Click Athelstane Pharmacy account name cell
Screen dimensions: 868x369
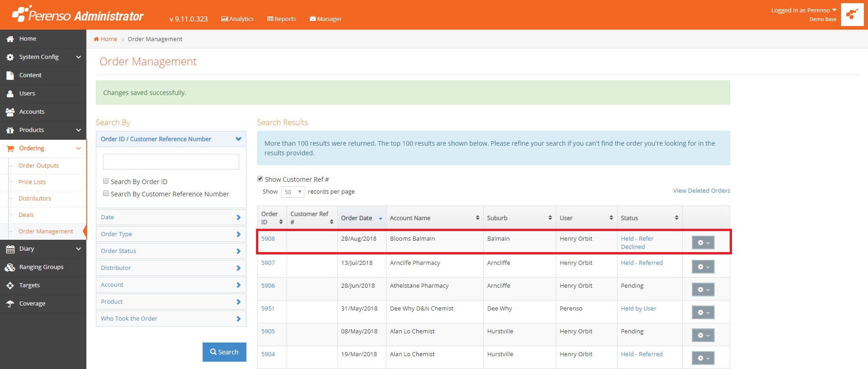point(419,286)
